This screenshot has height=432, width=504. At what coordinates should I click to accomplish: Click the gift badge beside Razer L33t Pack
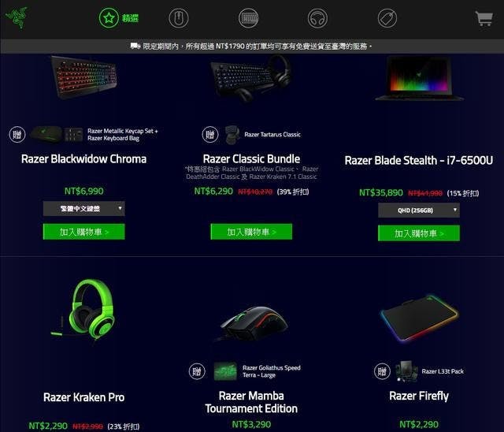(382, 371)
